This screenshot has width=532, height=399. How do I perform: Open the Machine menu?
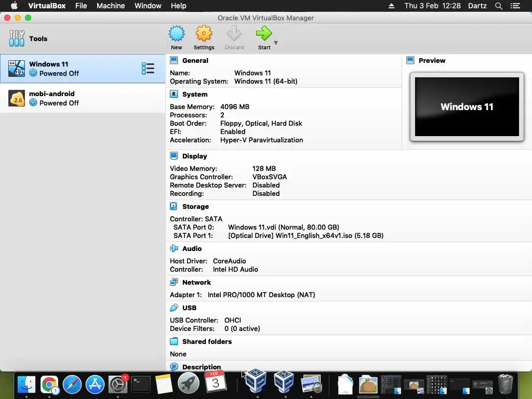click(111, 6)
